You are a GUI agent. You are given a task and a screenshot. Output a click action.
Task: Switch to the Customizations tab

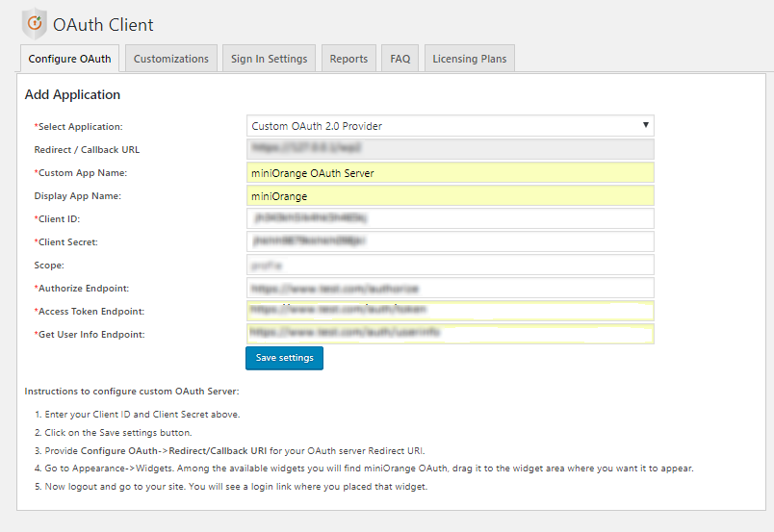(170, 59)
